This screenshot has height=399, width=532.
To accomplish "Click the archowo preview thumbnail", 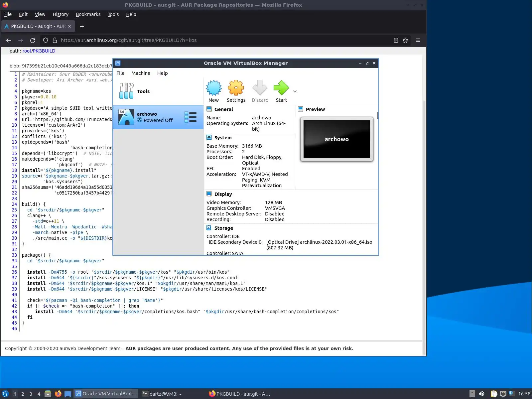I will 336,139.
